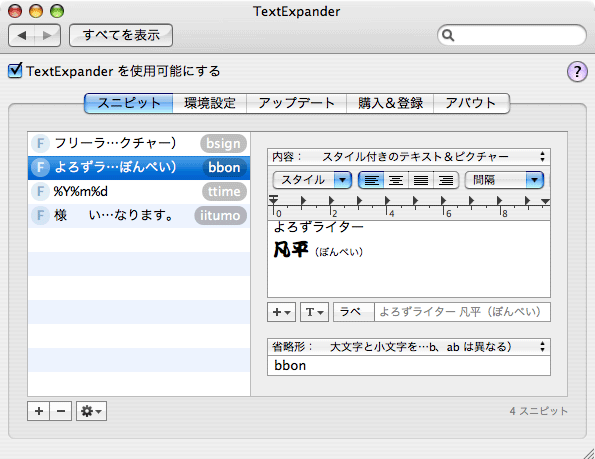Select the snippet row with iitumo abbreviation
The width and height of the screenshot is (595, 459).
(139, 215)
